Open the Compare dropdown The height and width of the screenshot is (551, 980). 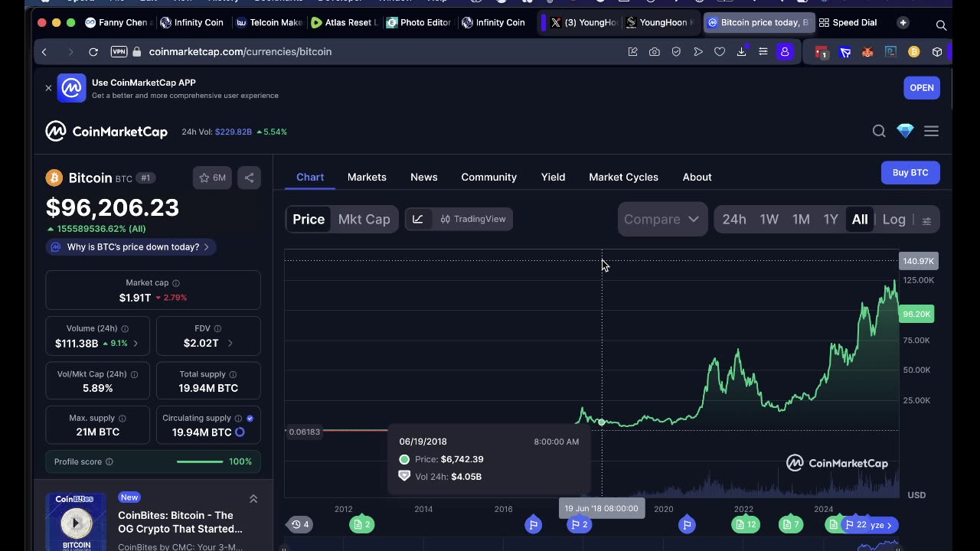662,220
